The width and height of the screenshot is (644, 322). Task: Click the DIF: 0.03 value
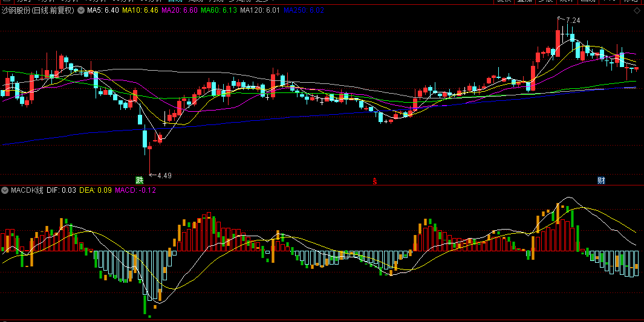[x=61, y=190]
